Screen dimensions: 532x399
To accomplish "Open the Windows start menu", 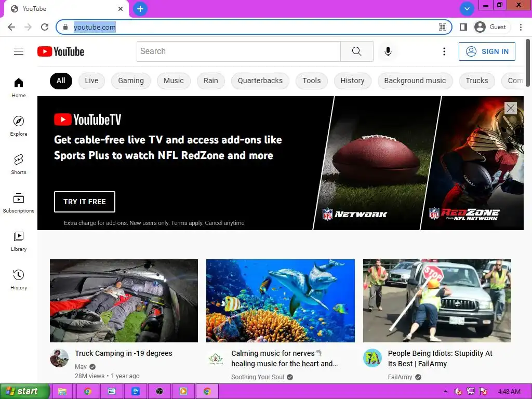I will 25,391.
